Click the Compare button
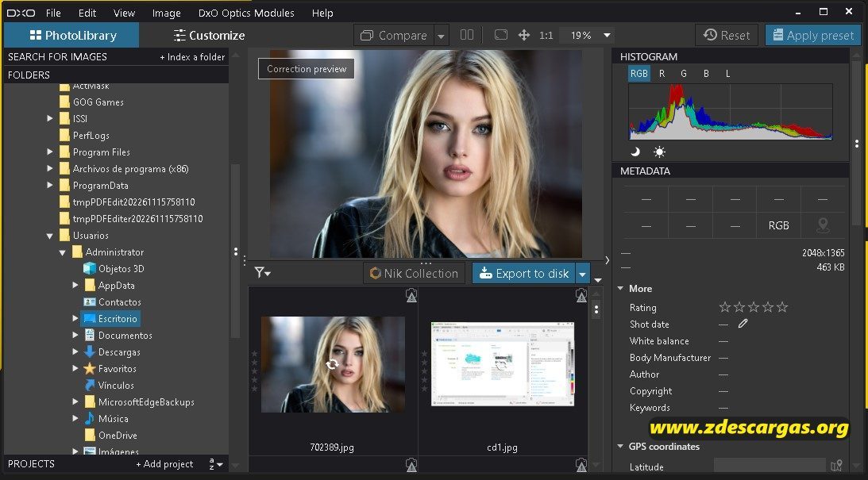 click(394, 36)
